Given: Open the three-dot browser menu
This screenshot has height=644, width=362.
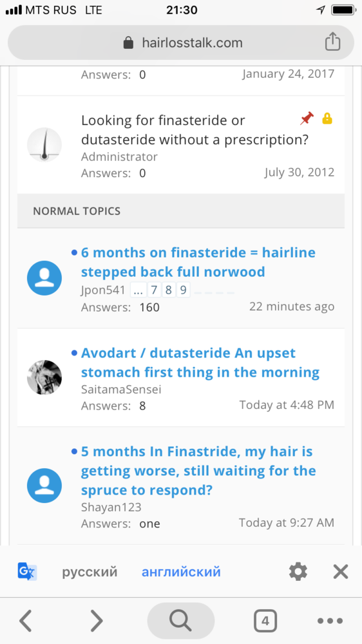Looking at the screenshot, I should 330,621.
